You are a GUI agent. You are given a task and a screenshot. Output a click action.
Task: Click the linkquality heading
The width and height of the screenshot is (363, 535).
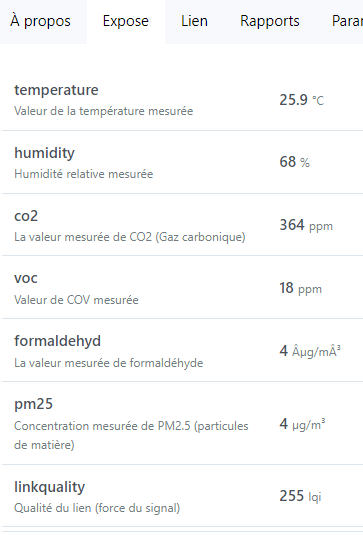point(49,487)
